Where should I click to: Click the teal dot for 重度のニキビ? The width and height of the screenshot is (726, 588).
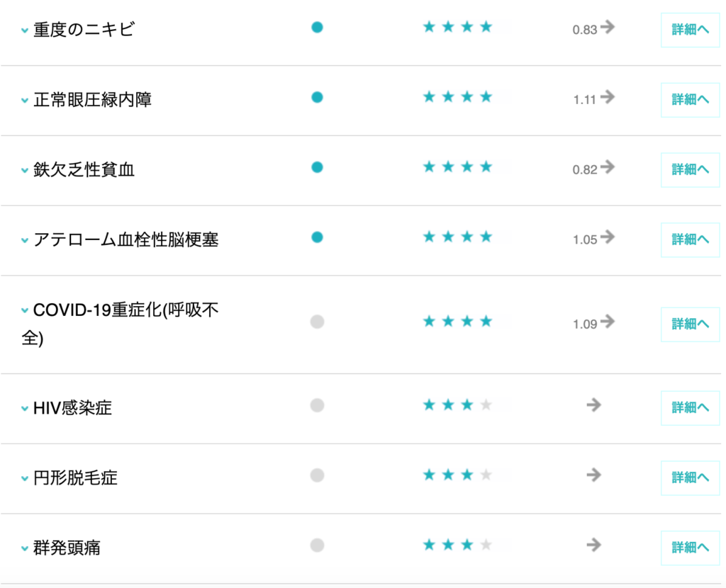click(317, 28)
